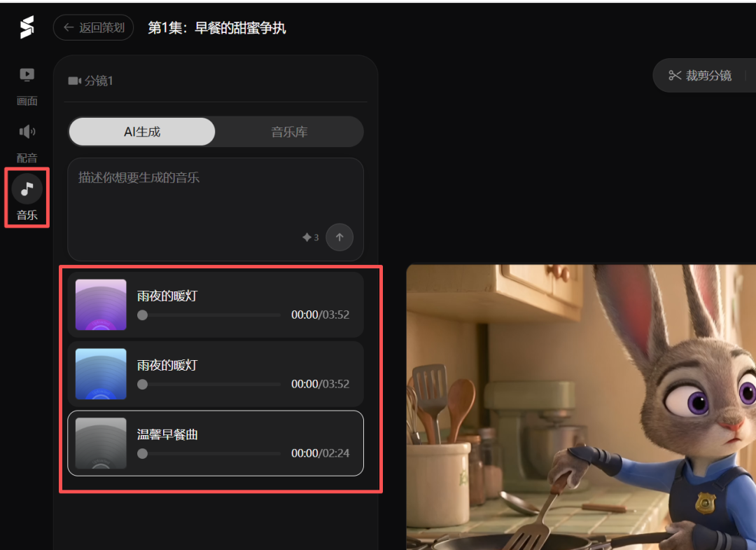Viewport: 756px width, 550px height.
Task: Toggle playback of the first 雨夜的暖灯 track
Action: click(x=142, y=315)
